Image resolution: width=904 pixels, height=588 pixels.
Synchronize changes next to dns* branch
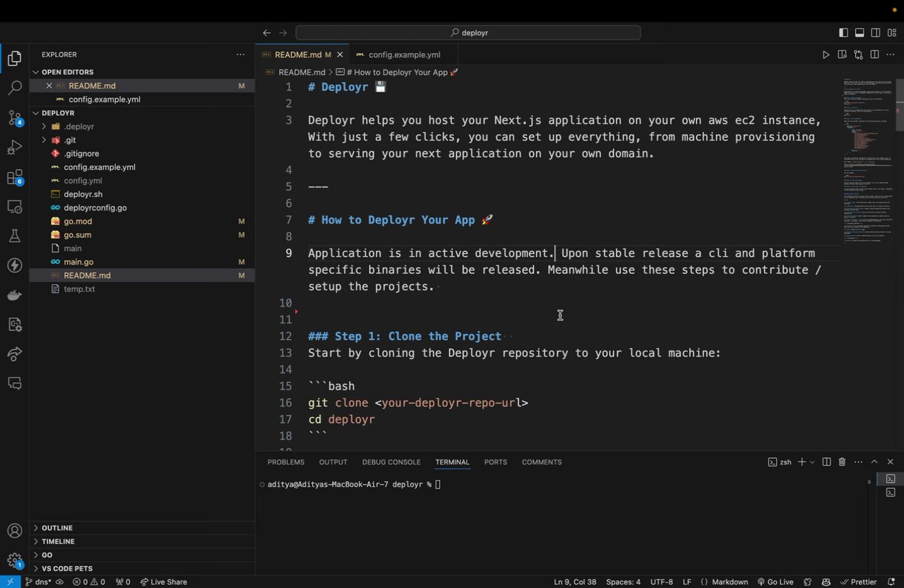(60, 582)
